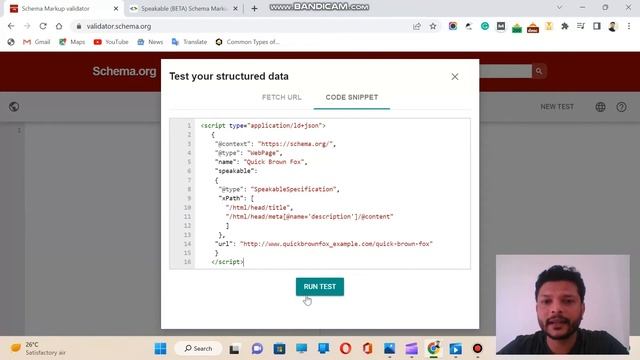Open the Windows Start menu
Screen dimensions: 640x360
coord(160,349)
